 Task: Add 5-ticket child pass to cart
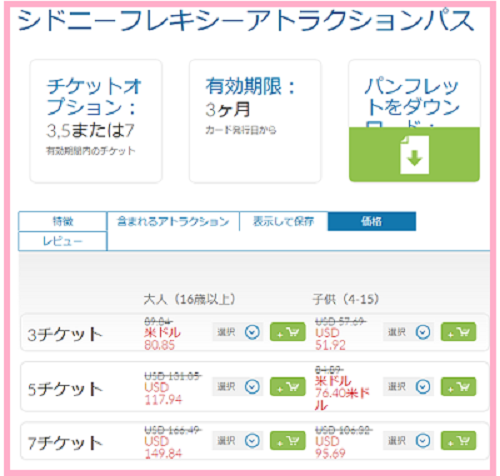459,386
